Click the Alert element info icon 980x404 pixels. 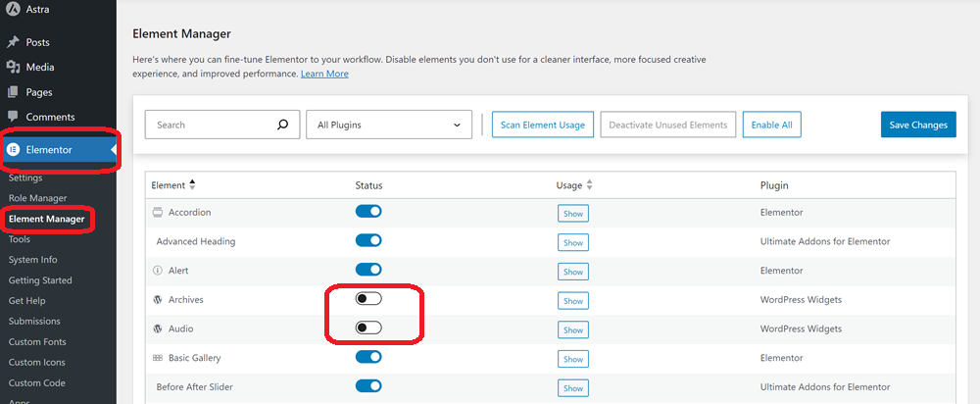pos(157,271)
